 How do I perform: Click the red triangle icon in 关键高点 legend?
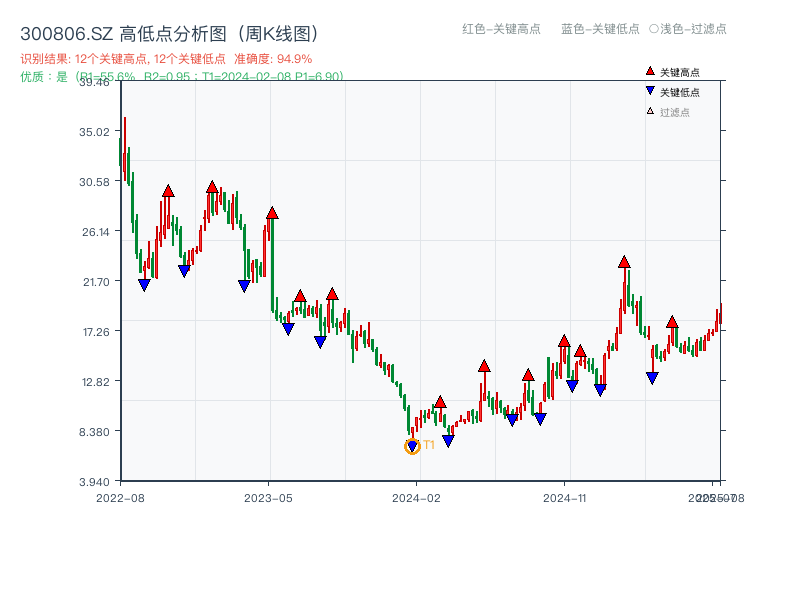[x=650, y=71]
